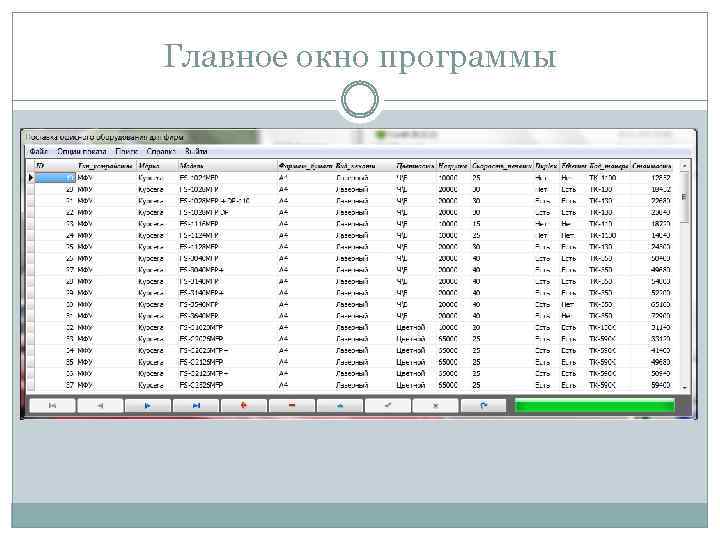720x540 pixels.
Task: Delete current record with minus button
Action: [x=292, y=405]
